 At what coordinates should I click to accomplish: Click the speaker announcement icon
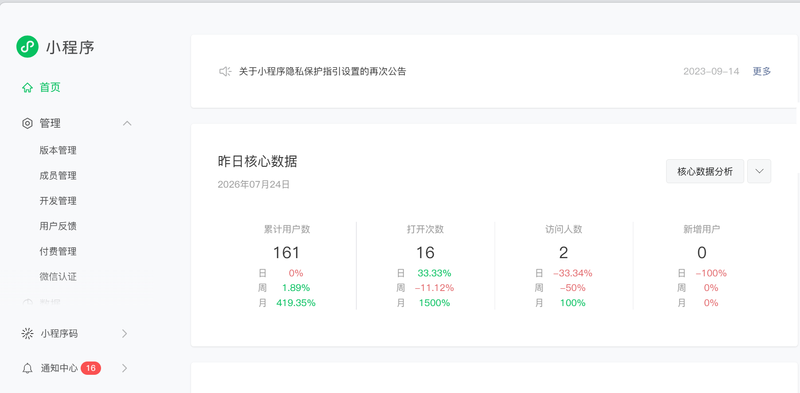coord(225,71)
